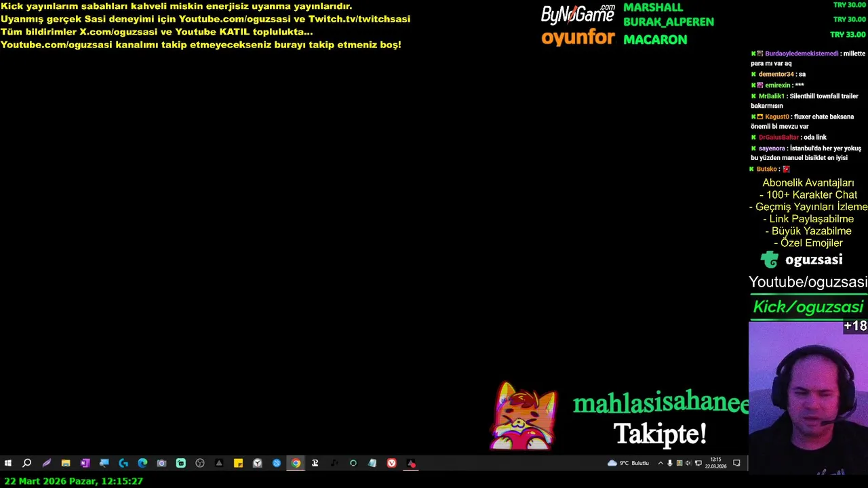
Task: Click chat username MrBalik1
Action: (771, 96)
